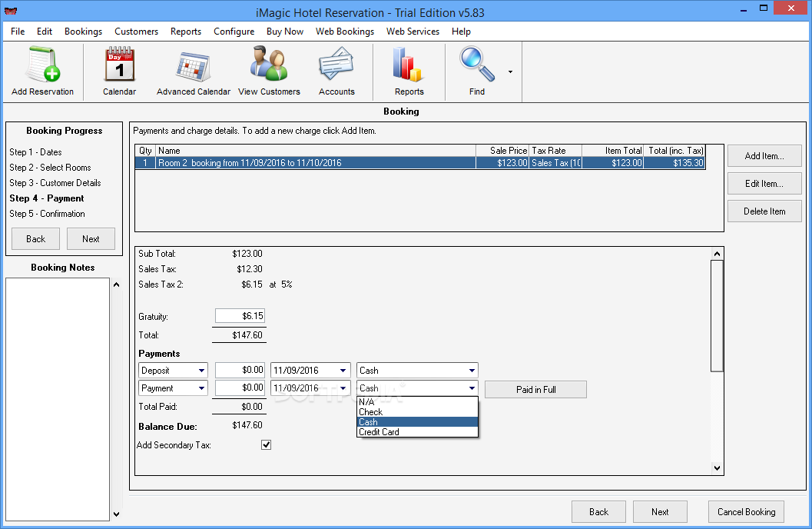Screen dimensions: 812x529
Task: Click the Booking Notes scroll down arrow
Action: coord(117,514)
